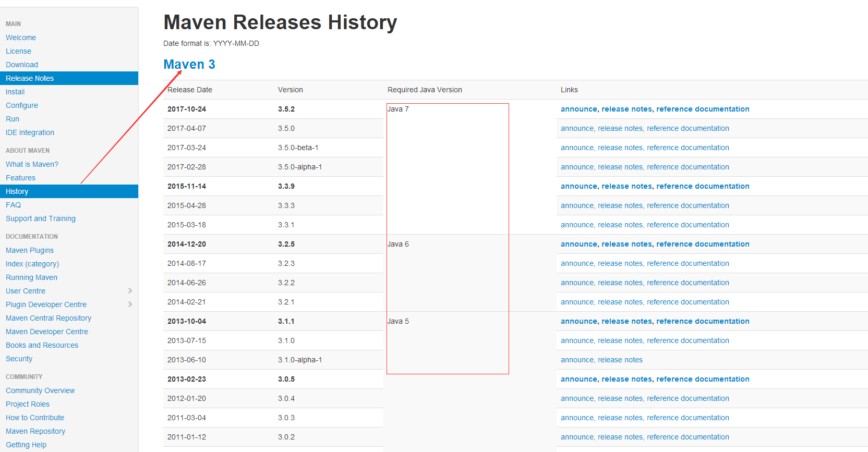Open IDE Integration page
The image size is (868, 452).
[x=30, y=132]
